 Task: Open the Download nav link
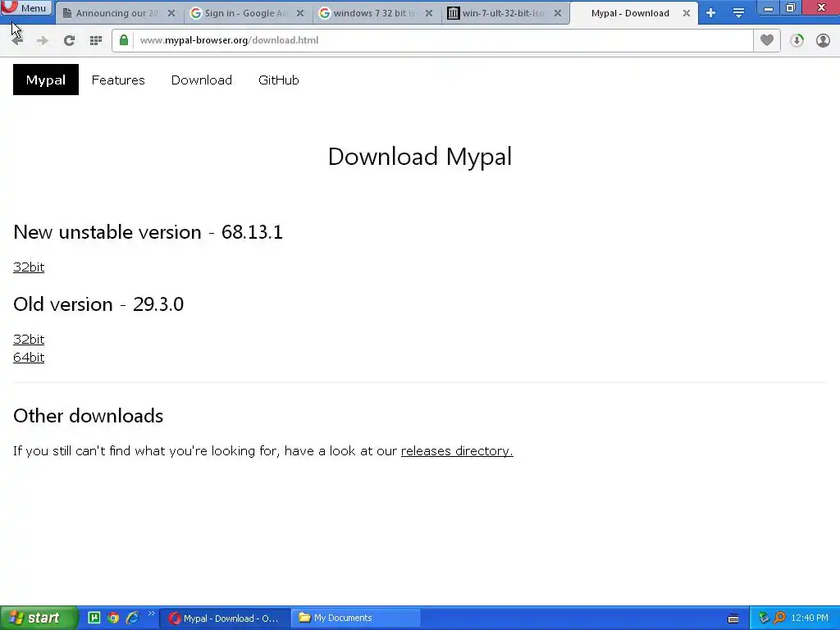click(x=202, y=80)
